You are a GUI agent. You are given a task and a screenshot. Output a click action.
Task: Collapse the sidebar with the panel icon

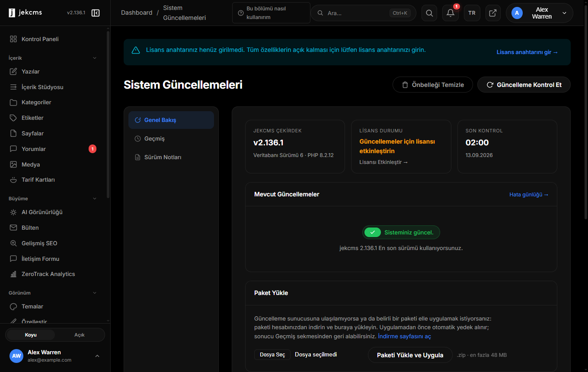point(96,13)
